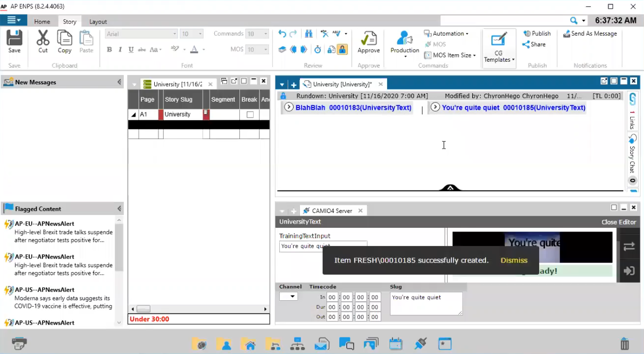This screenshot has height=354, width=644.
Task: Click the search magnifier icon
Action: [574, 20]
